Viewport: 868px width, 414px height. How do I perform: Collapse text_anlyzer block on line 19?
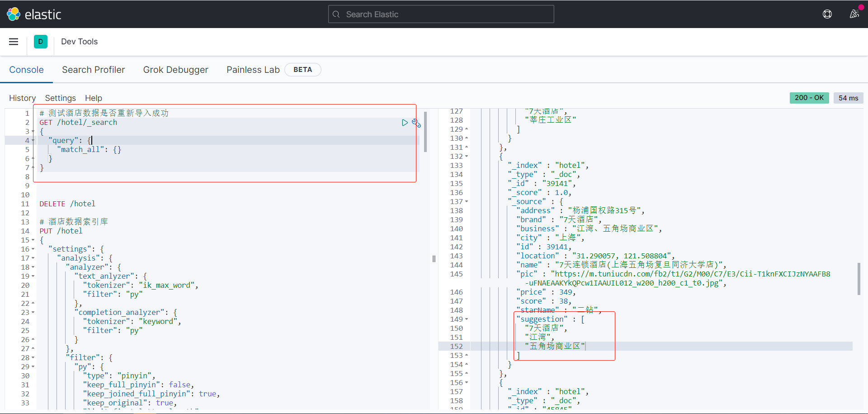coord(33,276)
